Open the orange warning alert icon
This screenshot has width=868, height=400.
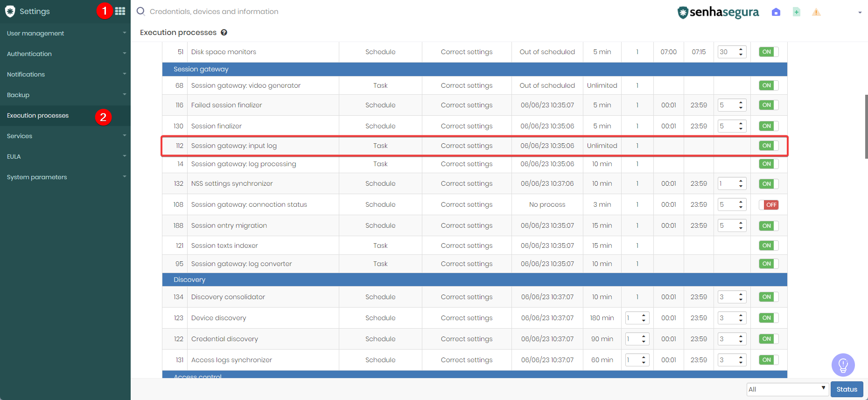click(816, 12)
